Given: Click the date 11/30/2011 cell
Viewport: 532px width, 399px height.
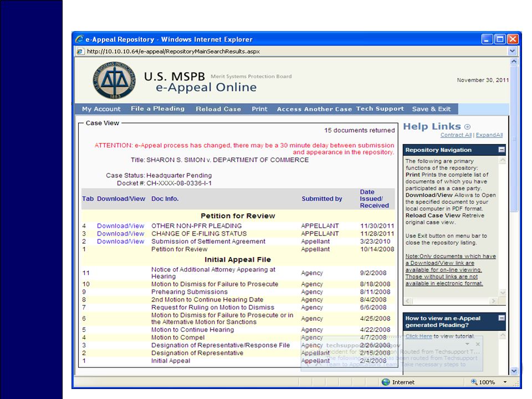Looking at the screenshot, I should pos(377,226).
